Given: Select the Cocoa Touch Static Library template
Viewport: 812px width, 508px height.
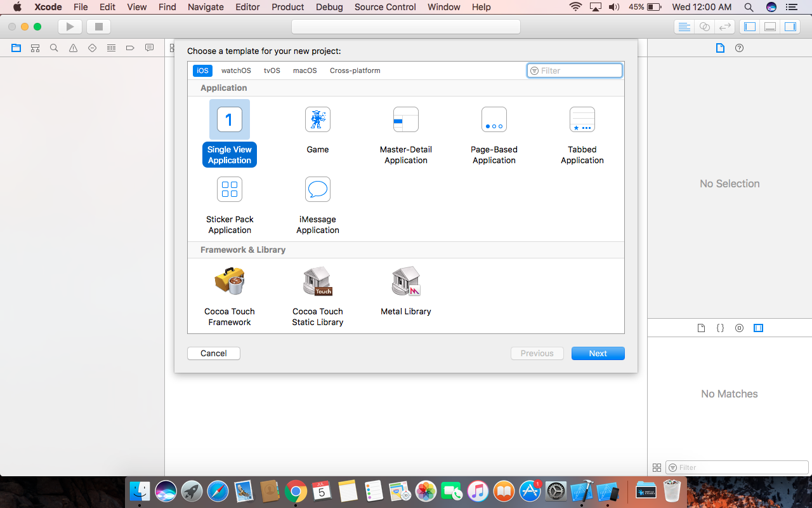Looking at the screenshot, I should [x=317, y=281].
